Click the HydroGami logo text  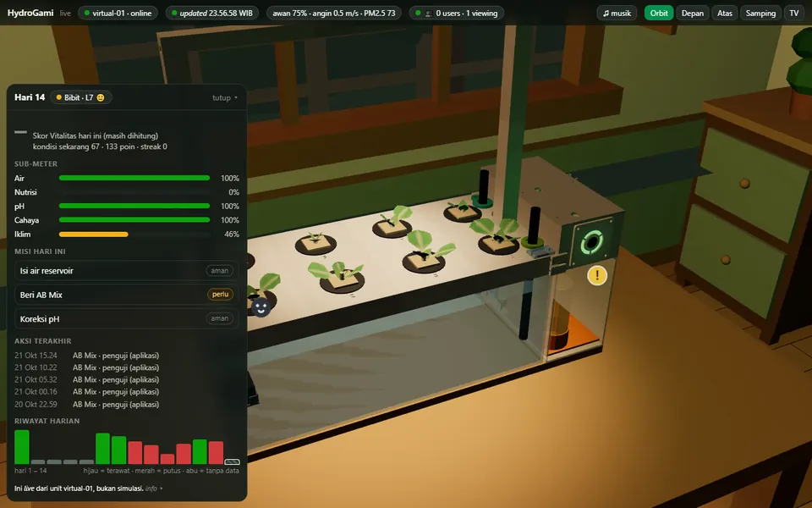tap(30, 13)
